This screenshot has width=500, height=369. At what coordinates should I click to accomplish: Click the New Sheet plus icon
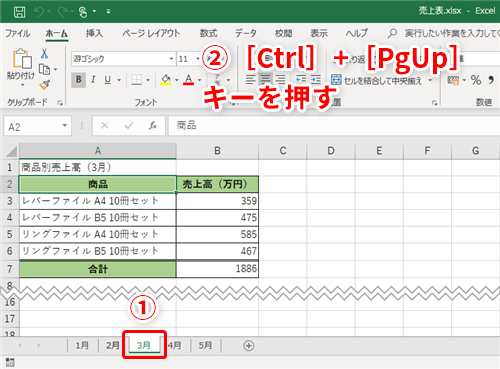coord(248,346)
